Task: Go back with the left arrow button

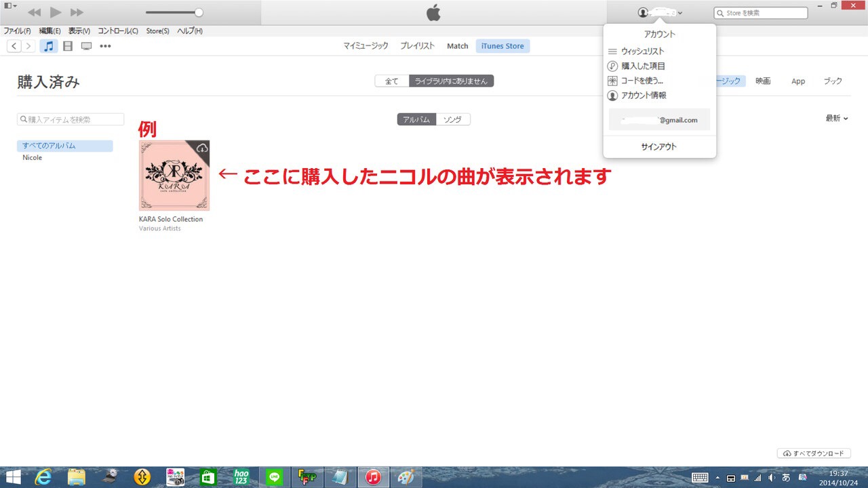Action: point(14,46)
